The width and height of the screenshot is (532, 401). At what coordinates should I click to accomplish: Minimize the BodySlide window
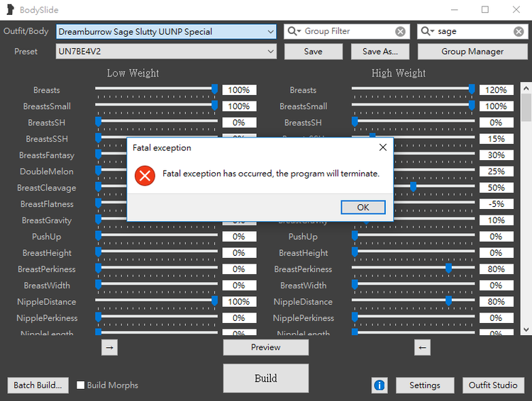pos(454,9)
